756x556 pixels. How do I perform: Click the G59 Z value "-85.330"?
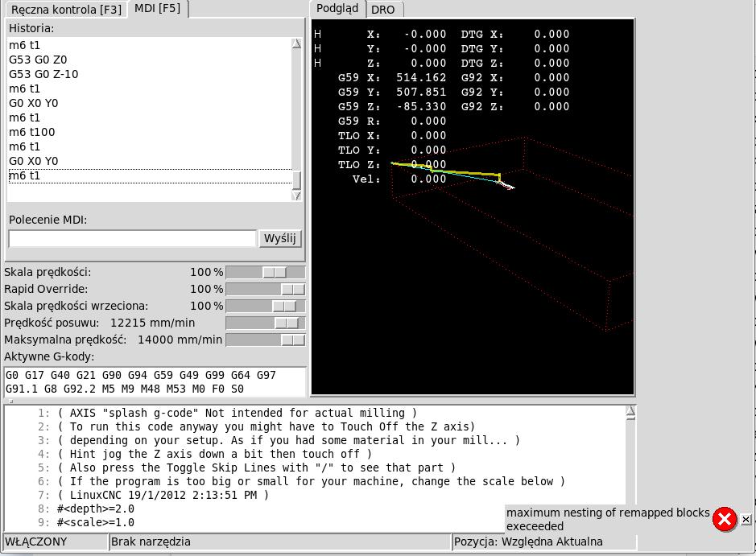(x=422, y=106)
